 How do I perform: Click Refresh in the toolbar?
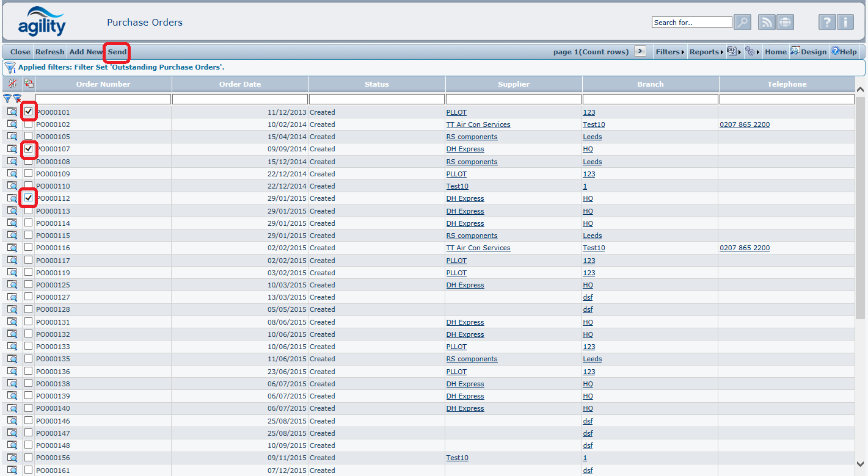pos(49,52)
